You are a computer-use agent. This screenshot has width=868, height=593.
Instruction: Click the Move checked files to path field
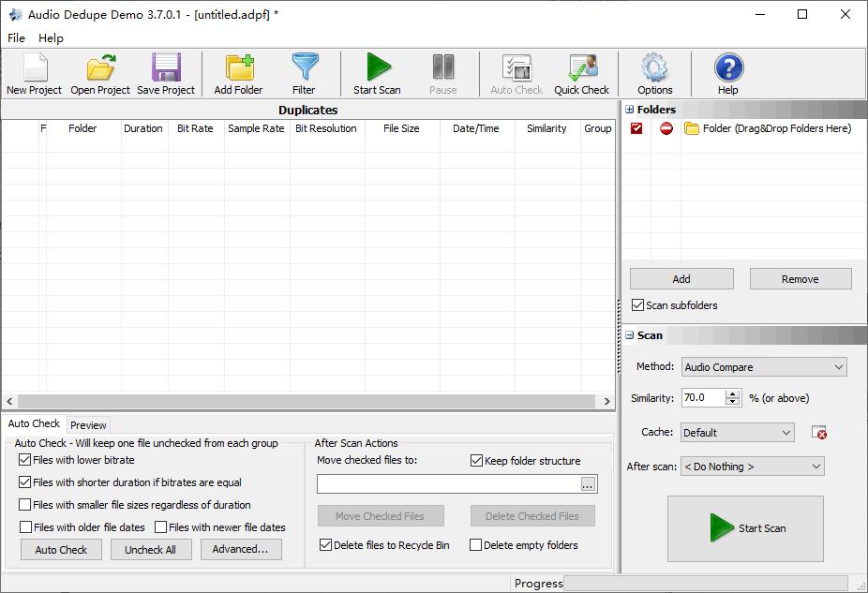click(449, 484)
